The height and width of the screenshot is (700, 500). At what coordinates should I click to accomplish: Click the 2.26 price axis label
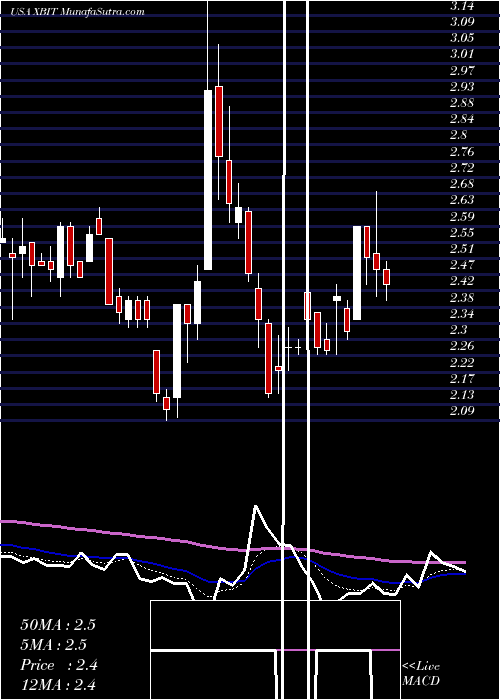coord(462,346)
